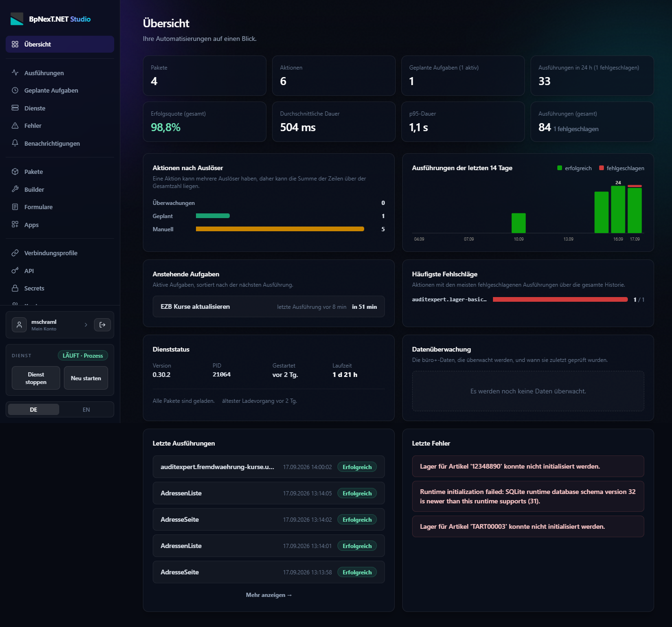This screenshot has height=627, width=672.
Task: Click the API key icon
Action: coord(15,271)
